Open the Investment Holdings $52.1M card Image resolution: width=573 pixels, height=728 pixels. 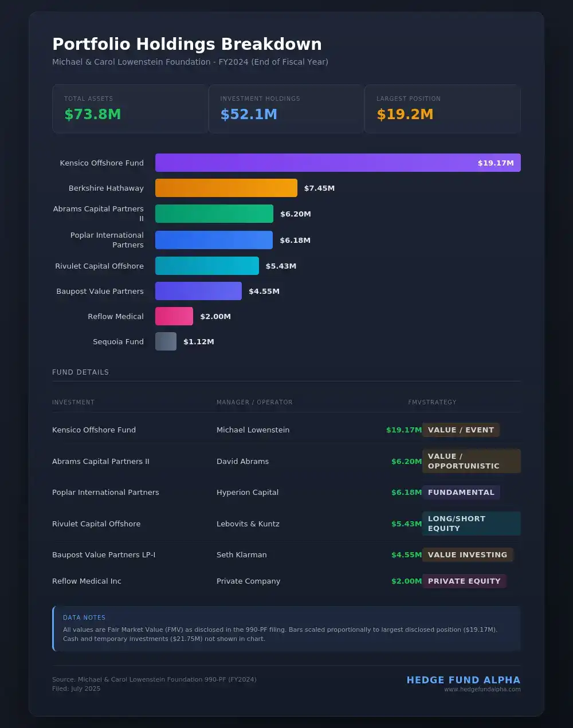tap(286, 109)
